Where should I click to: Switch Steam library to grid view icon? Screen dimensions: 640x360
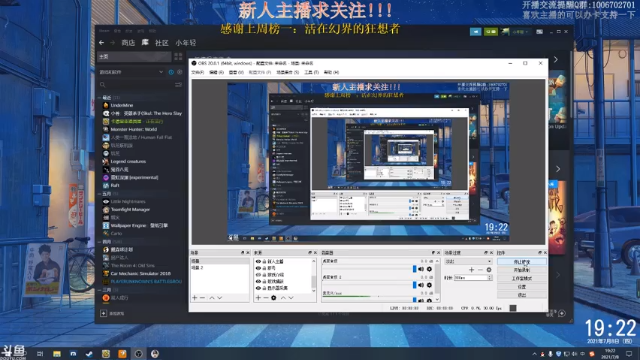(x=178, y=56)
